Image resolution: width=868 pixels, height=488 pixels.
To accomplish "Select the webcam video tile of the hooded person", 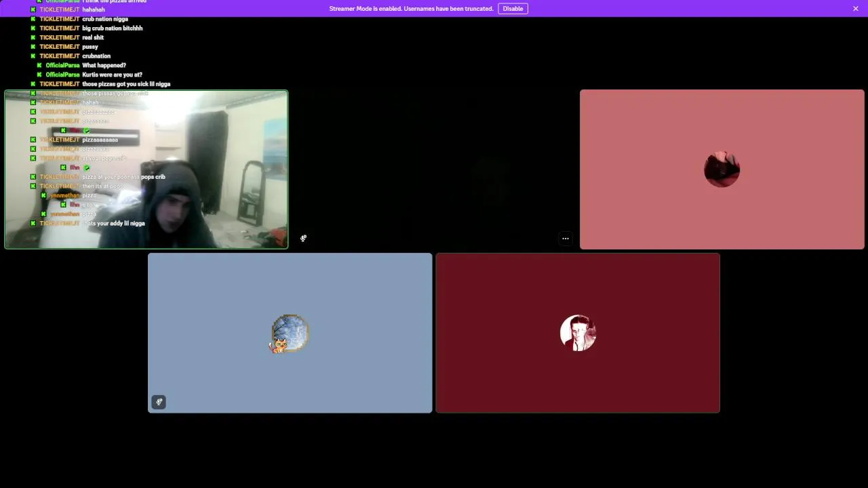I will click(x=146, y=169).
